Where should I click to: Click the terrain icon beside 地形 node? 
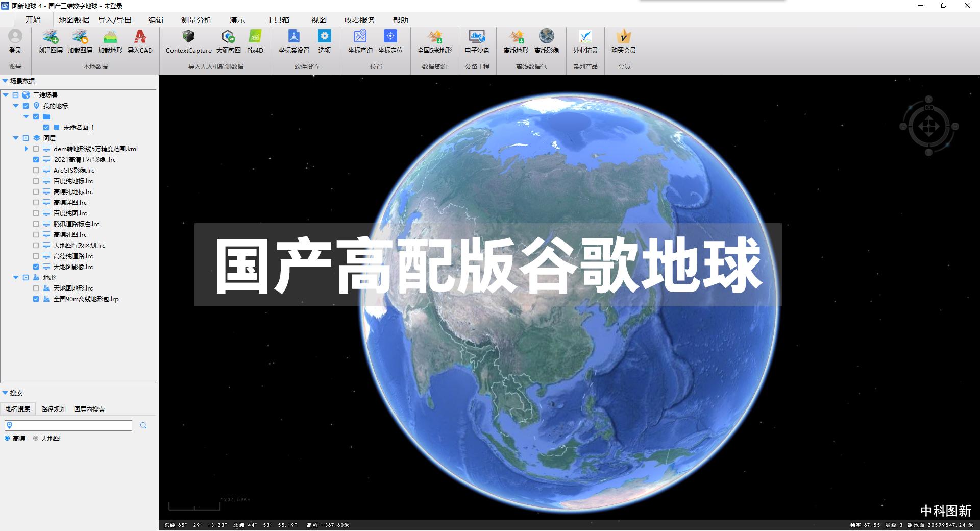point(36,277)
